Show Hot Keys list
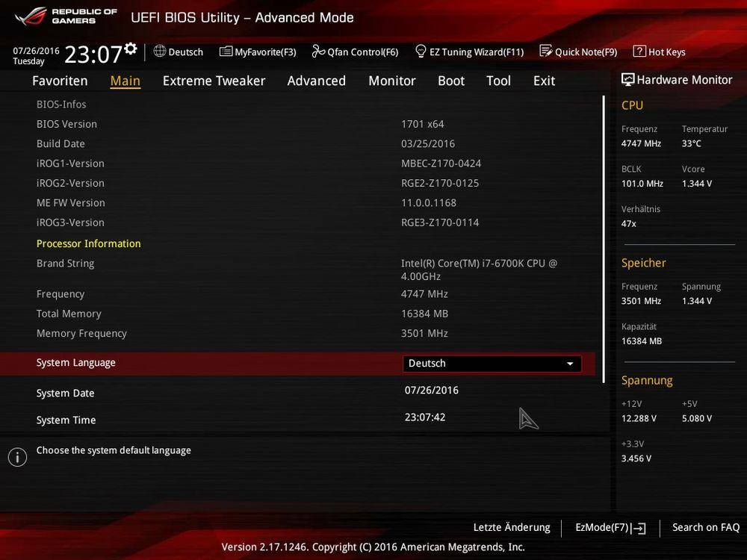 (x=660, y=52)
